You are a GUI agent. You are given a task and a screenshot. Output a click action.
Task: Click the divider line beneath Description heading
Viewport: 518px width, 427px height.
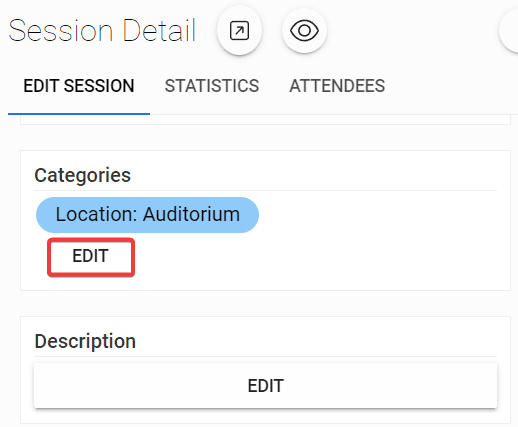[x=265, y=356]
